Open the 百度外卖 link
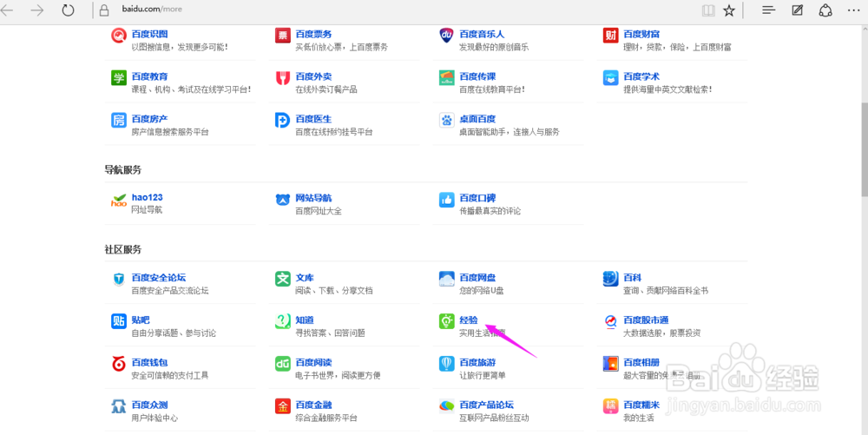This screenshot has height=435, width=868. tap(313, 76)
